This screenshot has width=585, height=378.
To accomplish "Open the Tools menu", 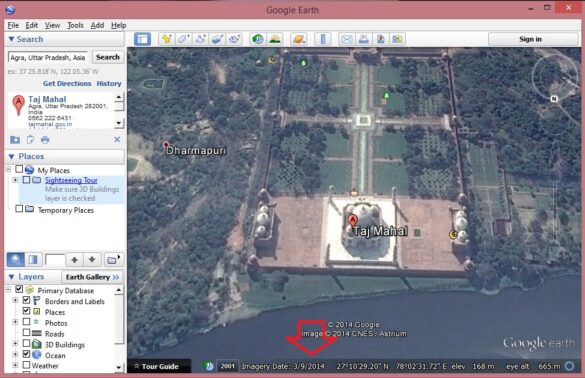I will click(75, 25).
